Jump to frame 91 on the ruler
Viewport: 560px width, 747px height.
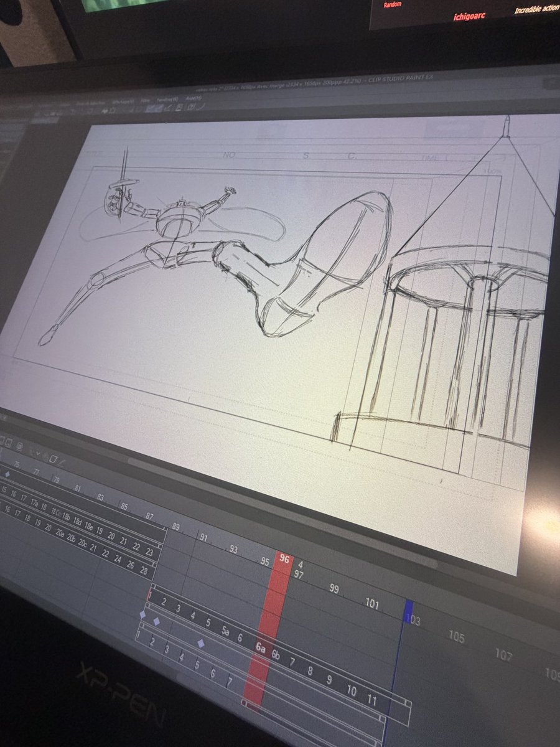point(203,536)
